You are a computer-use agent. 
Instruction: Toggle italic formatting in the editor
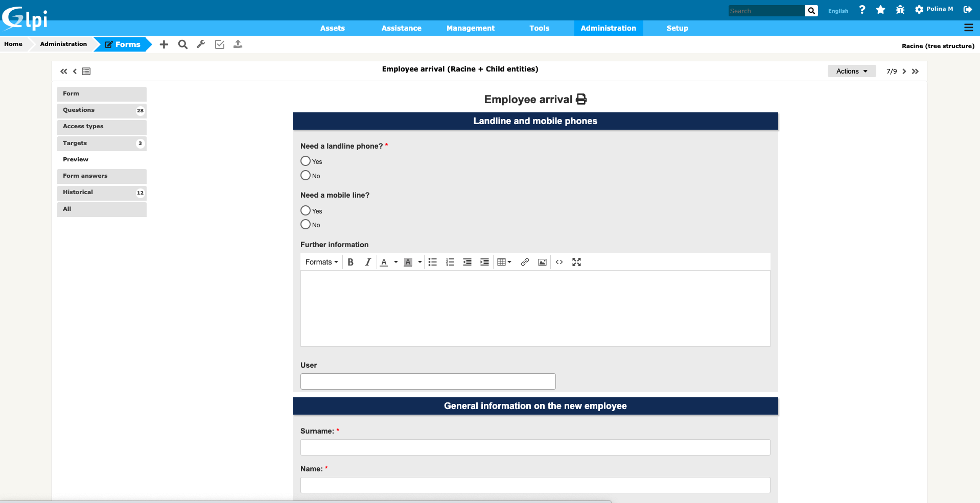(368, 262)
